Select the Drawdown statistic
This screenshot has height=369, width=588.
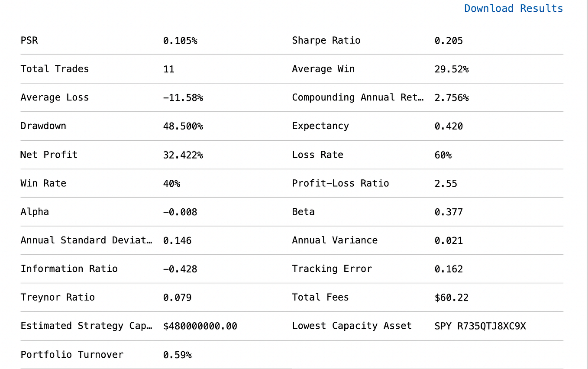[x=43, y=126]
